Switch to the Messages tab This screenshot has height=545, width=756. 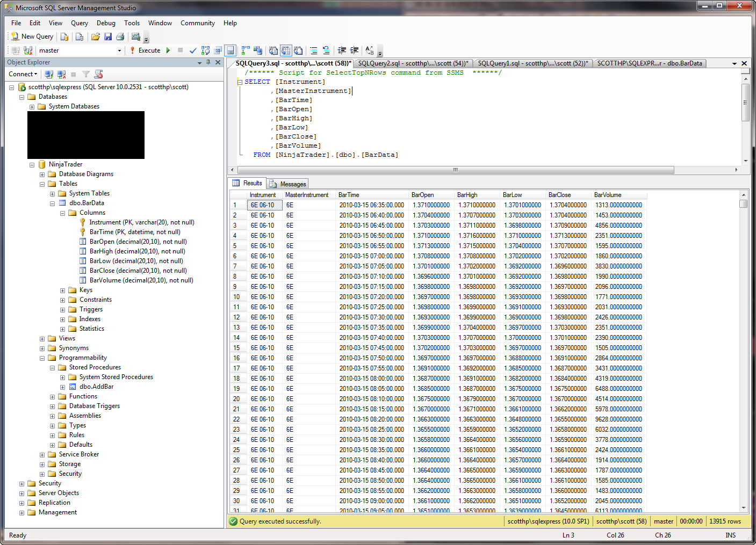click(x=287, y=184)
